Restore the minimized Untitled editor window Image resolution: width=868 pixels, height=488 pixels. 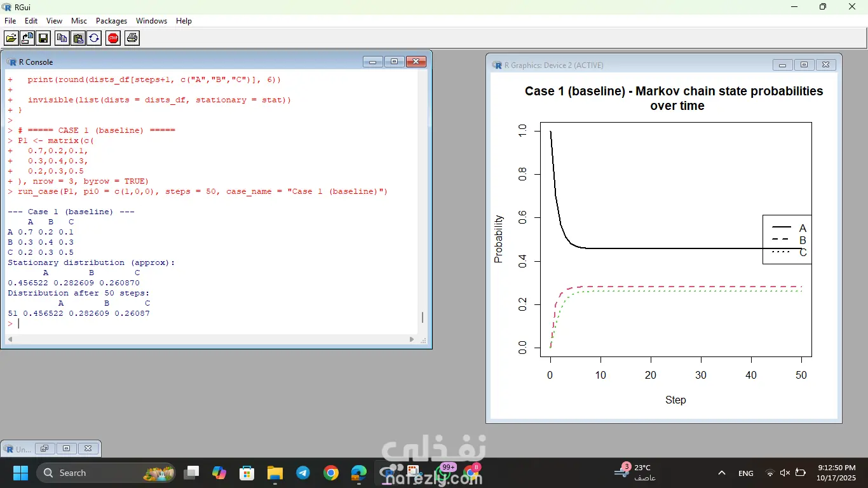coord(44,449)
